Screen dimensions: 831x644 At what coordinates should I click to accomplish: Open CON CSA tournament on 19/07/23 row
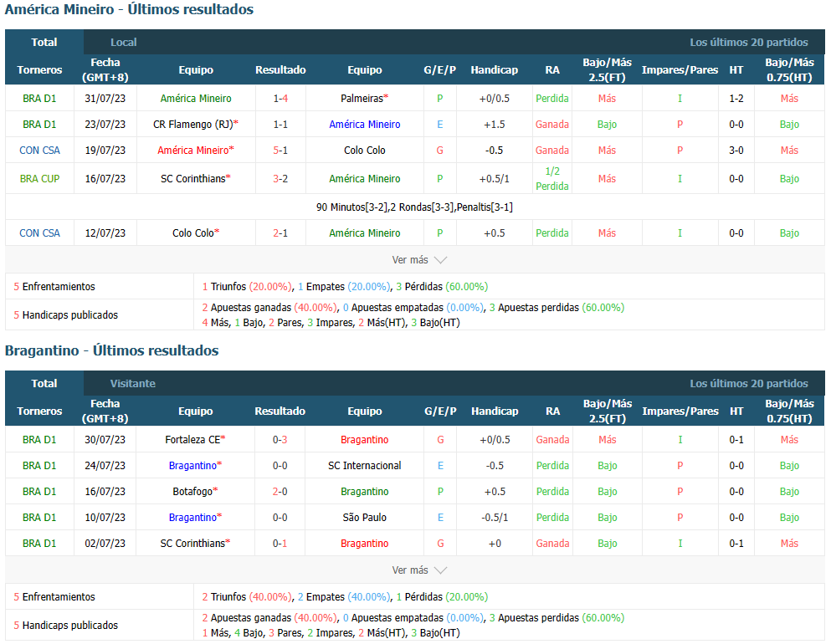(39, 150)
